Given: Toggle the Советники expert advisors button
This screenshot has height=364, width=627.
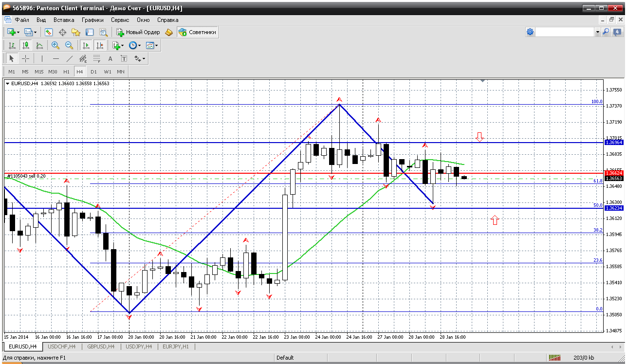Looking at the screenshot, I should (x=197, y=32).
